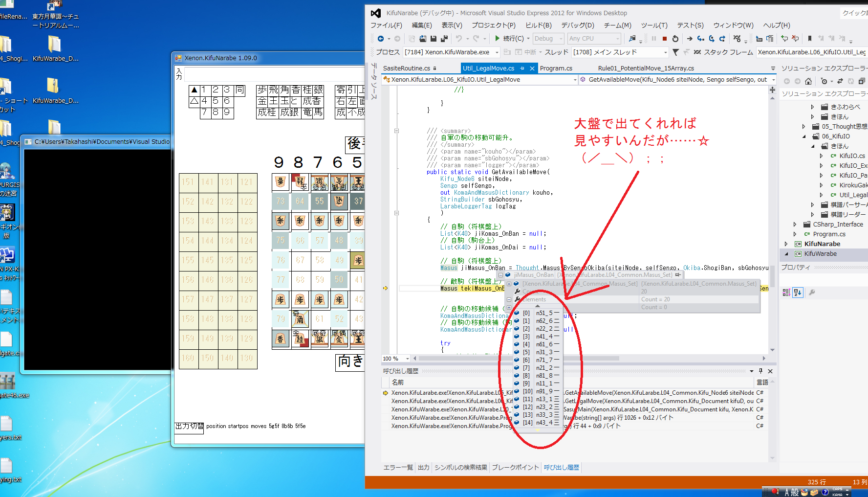Expand the 05_Thought思想 folder node
This screenshot has height=497, width=868.
pyautogui.click(x=804, y=127)
